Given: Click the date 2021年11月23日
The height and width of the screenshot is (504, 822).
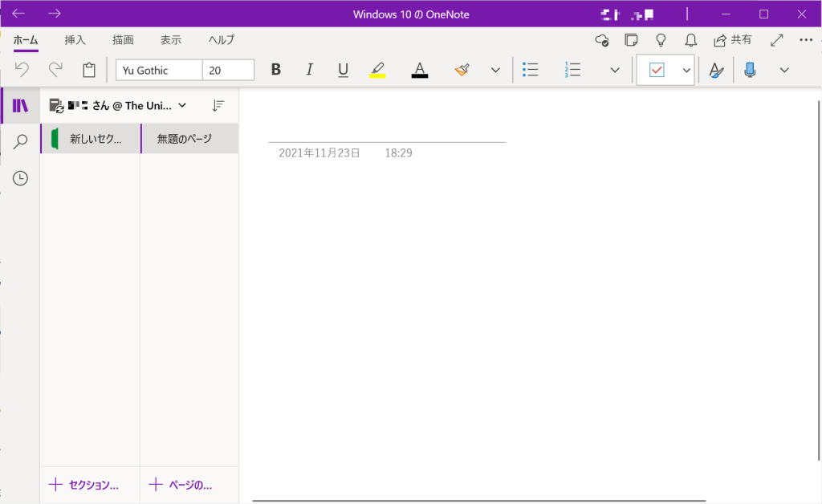Looking at the screenshot, I should (x=319, y=153).
